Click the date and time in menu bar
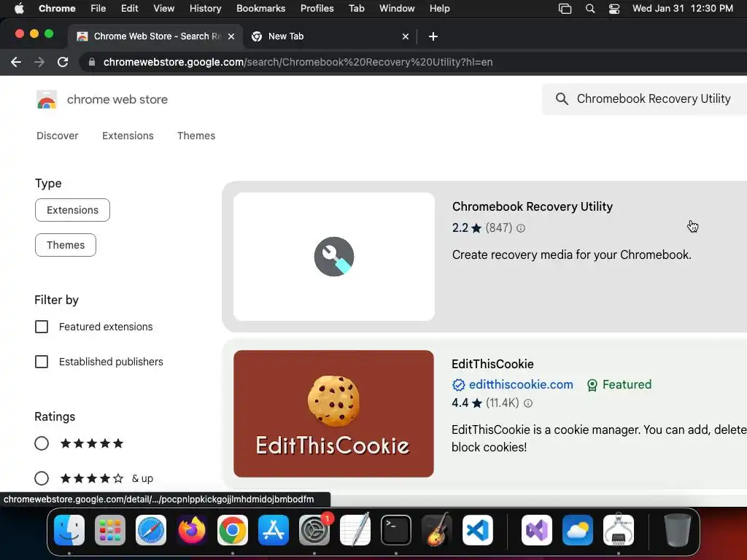The height and width of the screenshot is (560, 747). [x=683, y=8]
